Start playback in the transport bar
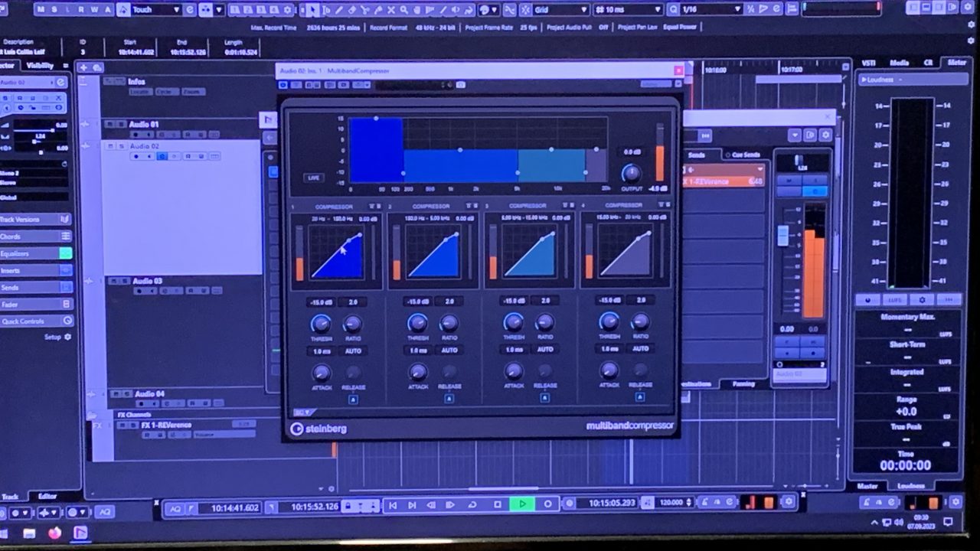Image resolution: width=980 pixels, height=551 pixels. pyautogui.click(x=522, y=504)
